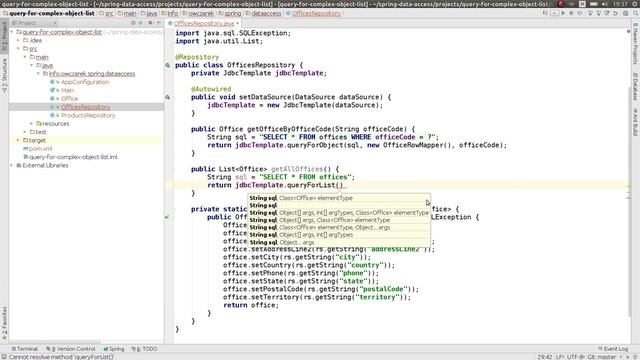Screen dimensions: 640x360
Task: Collapse the query-for-complex-object-list root node
Action: 12,32
